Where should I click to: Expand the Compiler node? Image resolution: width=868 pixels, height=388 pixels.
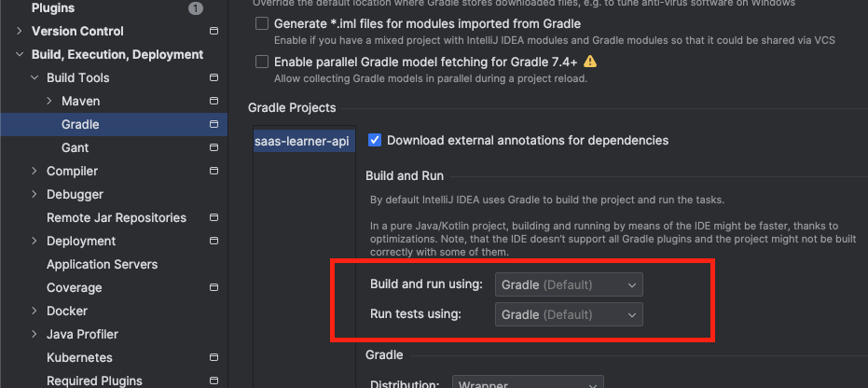(34, 171)
